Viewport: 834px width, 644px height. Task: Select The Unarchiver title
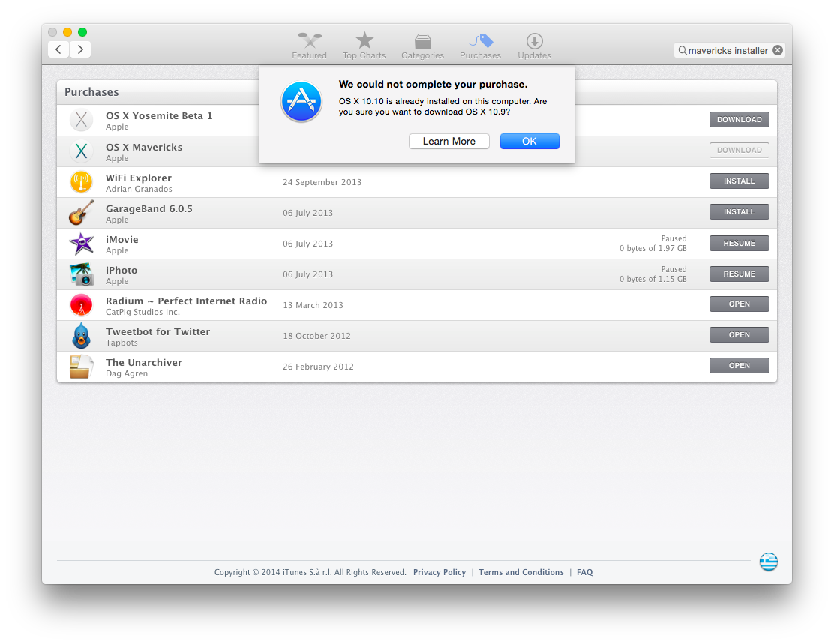pos(143,363)
